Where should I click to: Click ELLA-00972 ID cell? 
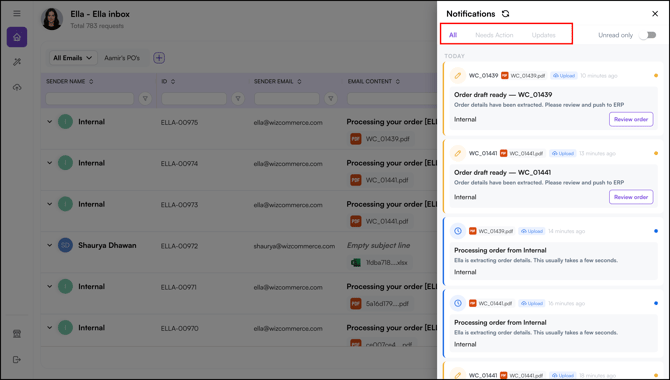click(179, 246)
